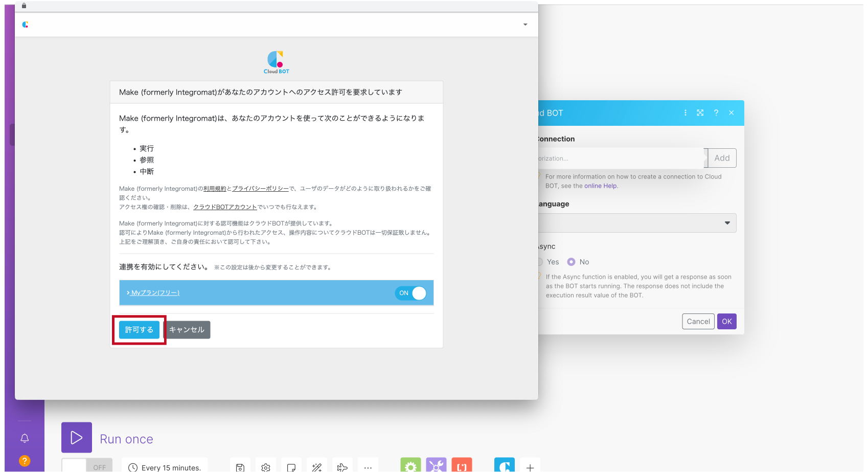
Task: Select the No radio for Async
Action: (x=572, y=262)
